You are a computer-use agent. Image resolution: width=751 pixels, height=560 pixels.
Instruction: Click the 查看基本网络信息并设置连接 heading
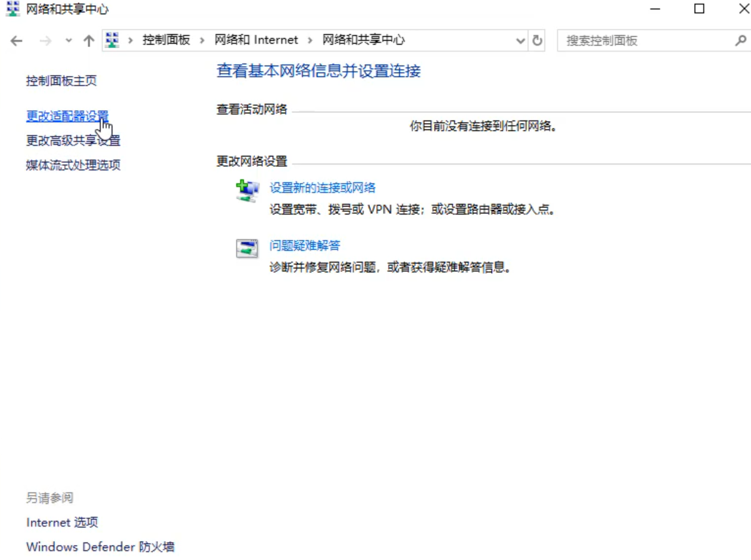click(319, 71)
